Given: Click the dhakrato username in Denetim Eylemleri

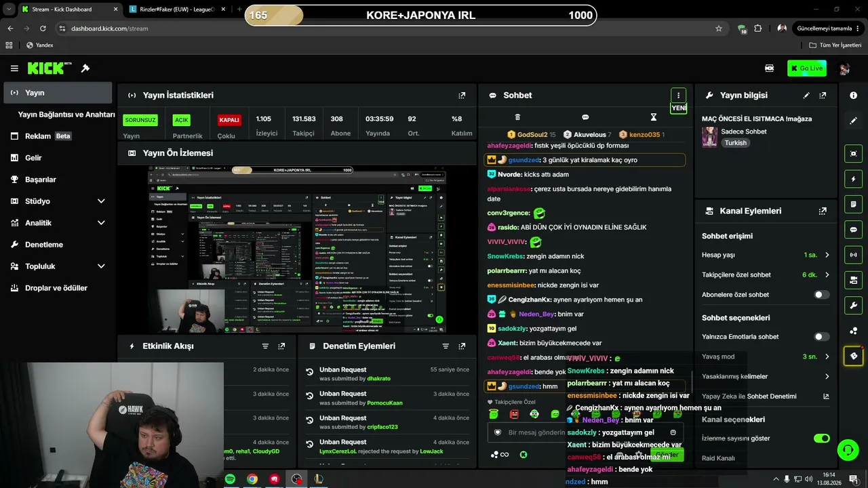Looking at the screenshot, I should 379,379.
